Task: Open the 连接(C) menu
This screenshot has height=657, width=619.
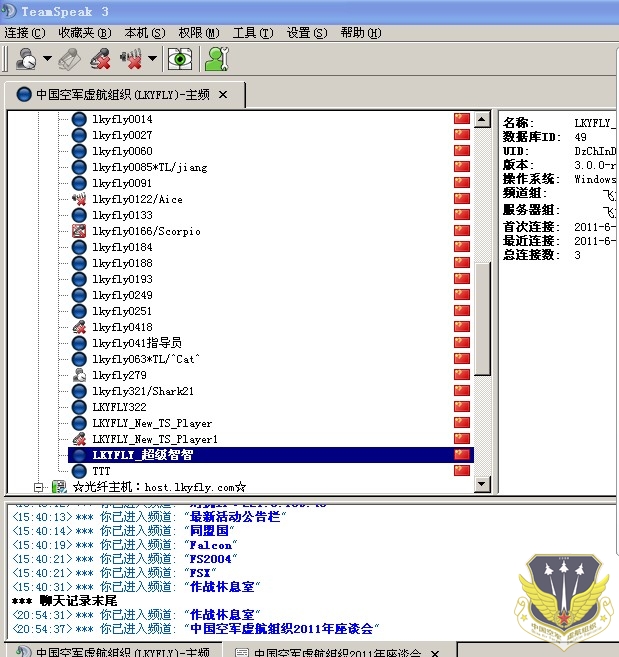Action: (x=25, y=33)
